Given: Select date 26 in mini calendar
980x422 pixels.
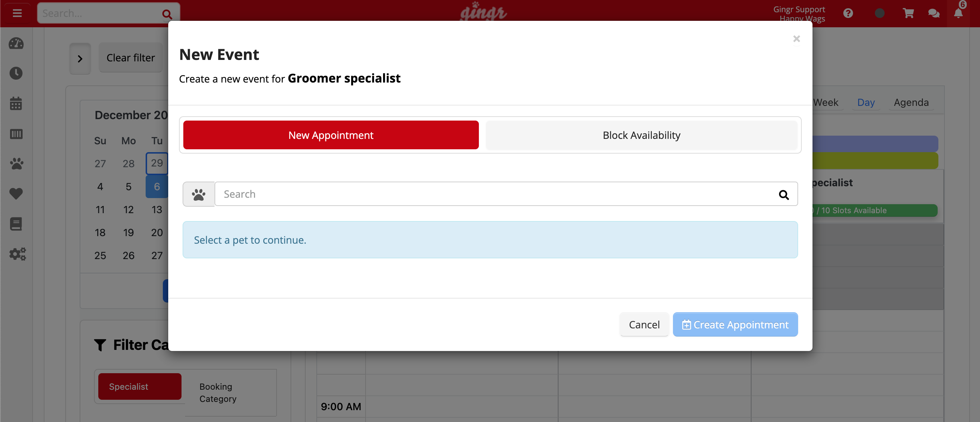Looking at the screenshot, I should [x=128, y=255].
